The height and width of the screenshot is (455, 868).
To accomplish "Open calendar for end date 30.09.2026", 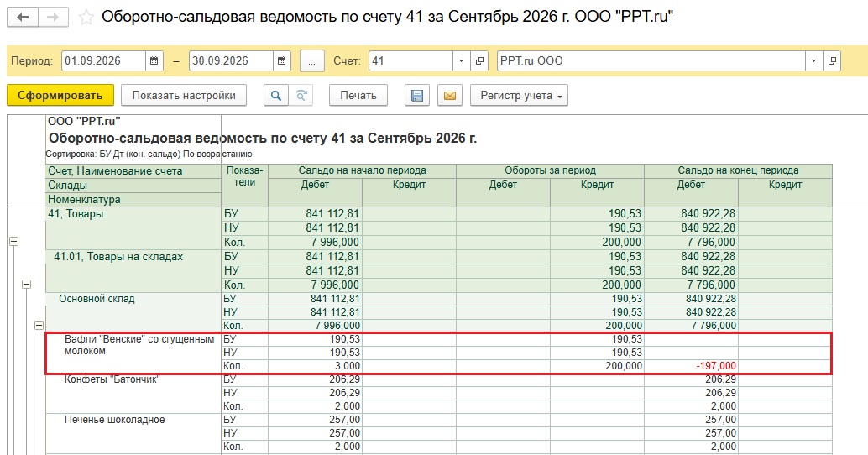I will [x=282, y=61].
